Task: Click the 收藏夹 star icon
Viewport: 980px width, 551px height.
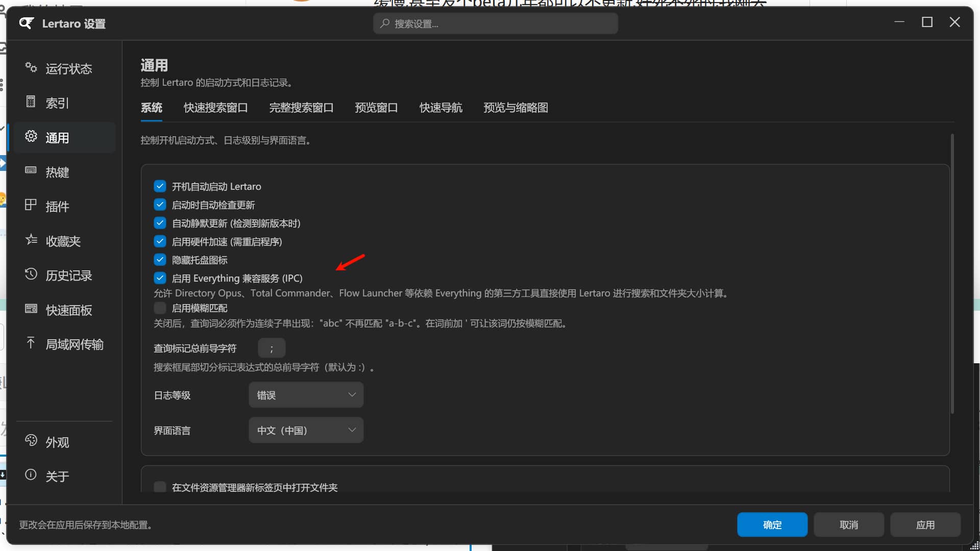Action: (x=31, y=239)
